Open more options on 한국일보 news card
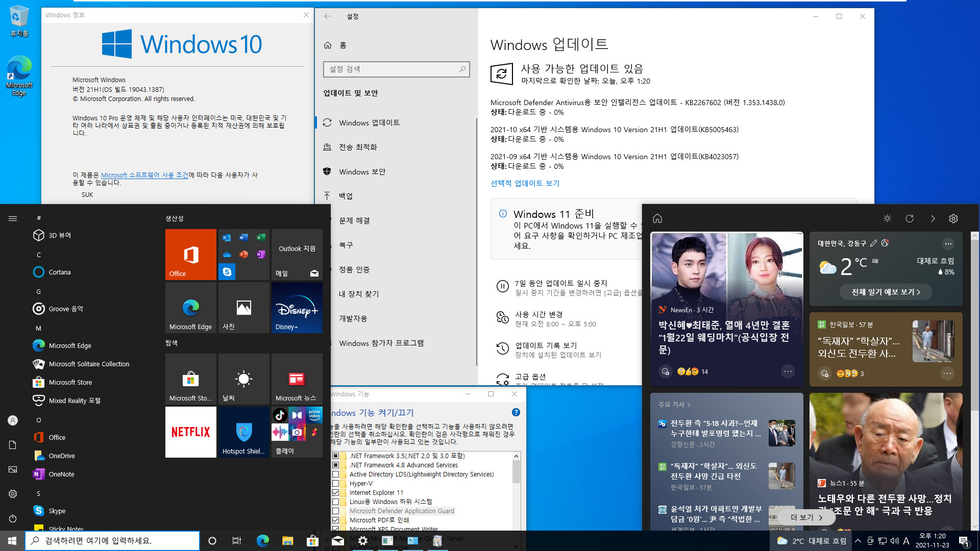Screen dimensions: 980x551 [947, 373]
